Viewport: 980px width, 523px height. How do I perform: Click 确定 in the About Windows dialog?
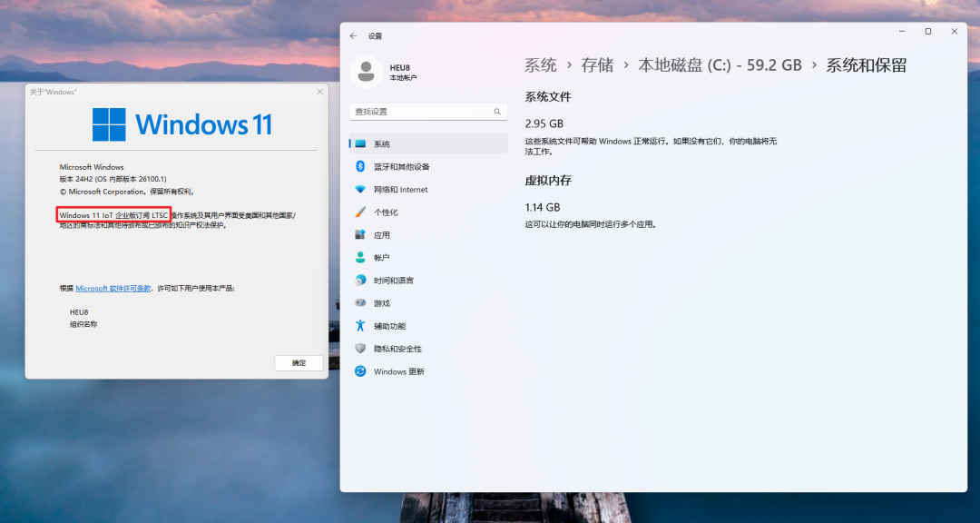[x=299, y=363]
